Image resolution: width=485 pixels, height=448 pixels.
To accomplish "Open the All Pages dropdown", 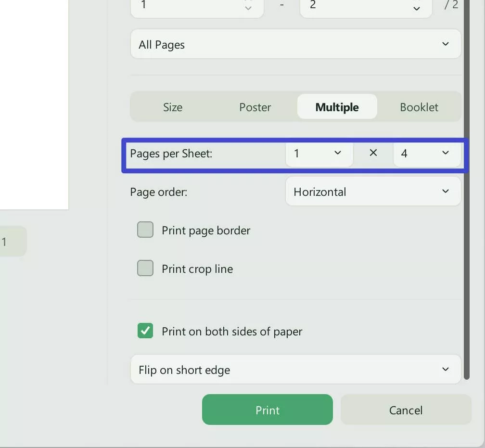I will point(295,44).
